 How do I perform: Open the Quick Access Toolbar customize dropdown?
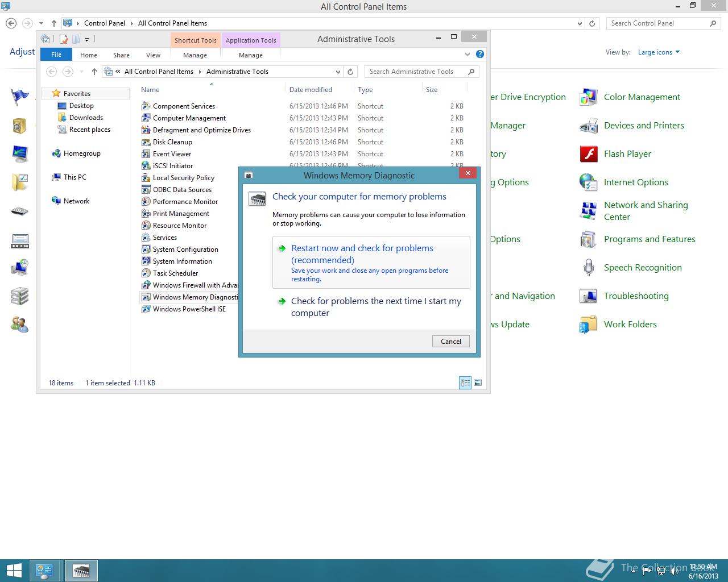[x=86, y=40]
